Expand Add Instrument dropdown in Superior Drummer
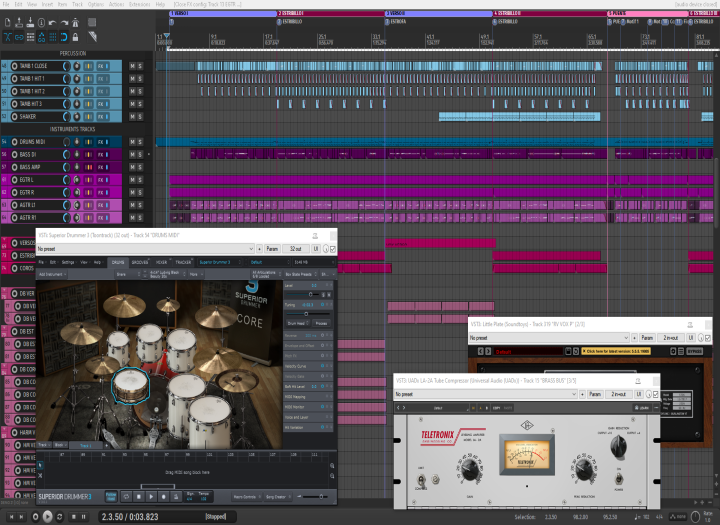The height and width of the screenshot is (525, 720). pos(53,274)
